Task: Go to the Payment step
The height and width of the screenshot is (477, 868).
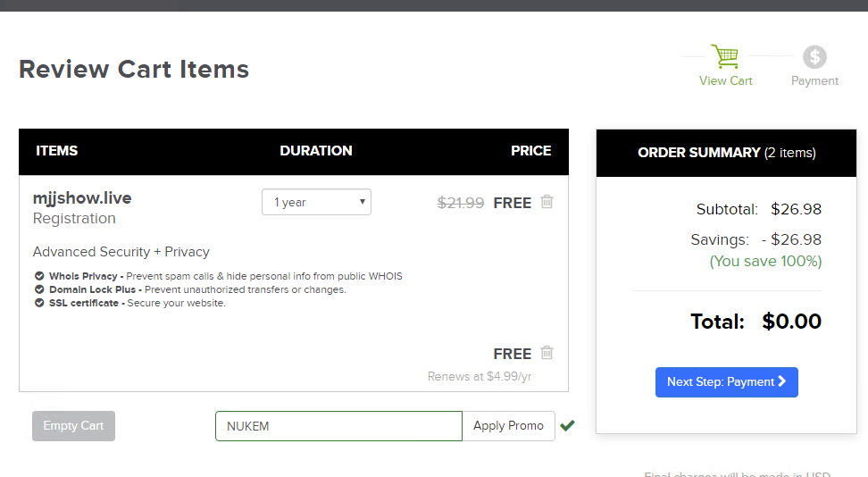Action: point(814,81)
